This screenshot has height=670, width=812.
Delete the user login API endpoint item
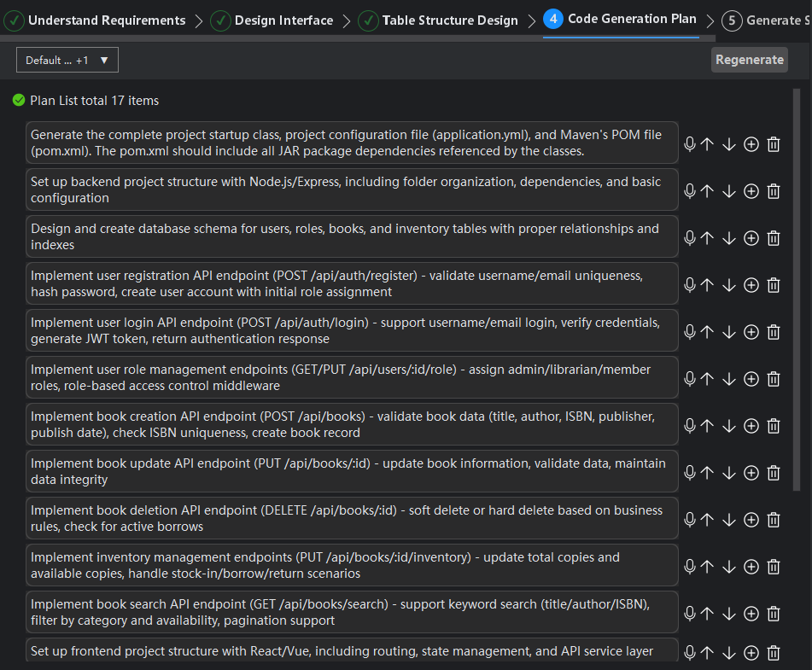[x=774, y=332]
